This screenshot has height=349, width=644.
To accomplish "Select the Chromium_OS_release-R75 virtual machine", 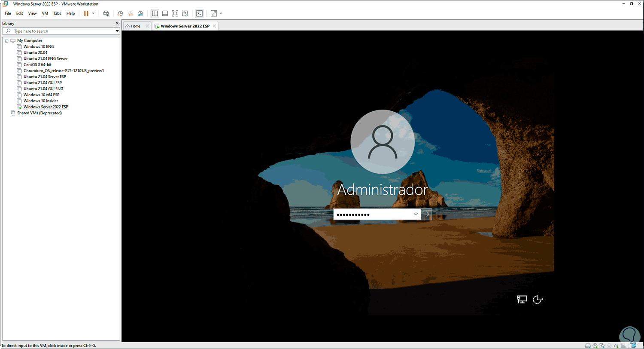I will point(64,70).
